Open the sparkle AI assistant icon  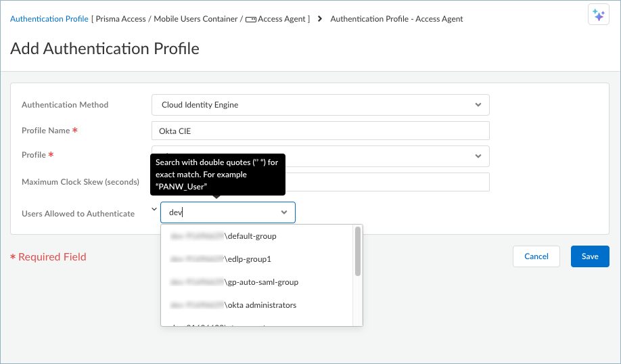pyautogui.click(x=599, y=15)
